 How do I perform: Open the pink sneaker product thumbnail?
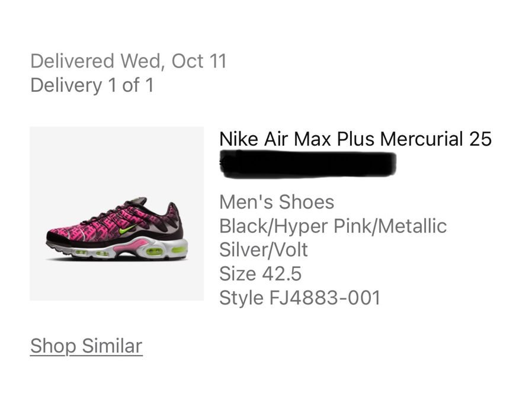[x=117, y=213]
